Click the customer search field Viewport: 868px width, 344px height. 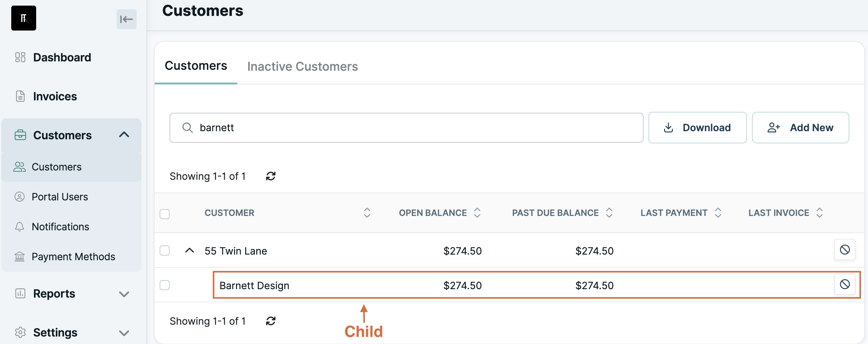tap(406, 127)
